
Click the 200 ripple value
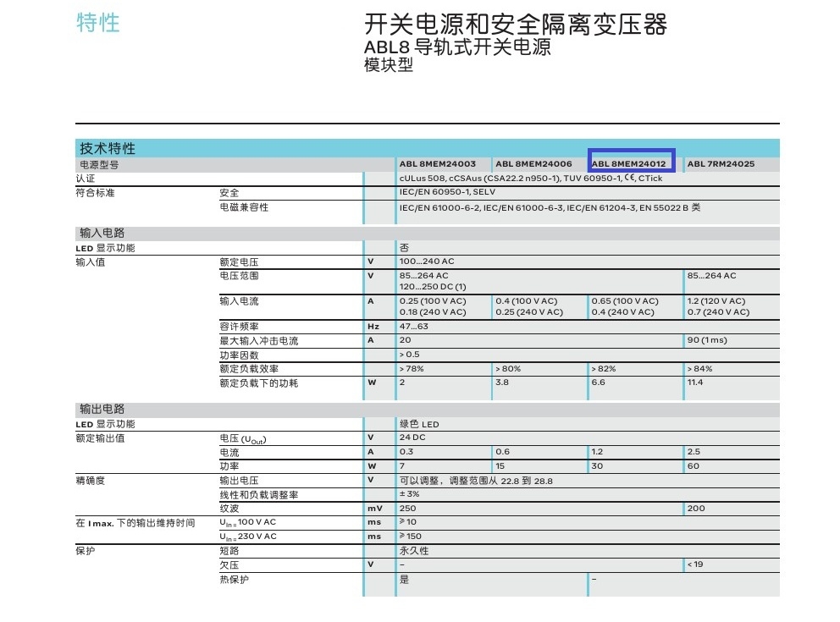tap(696, 509)
